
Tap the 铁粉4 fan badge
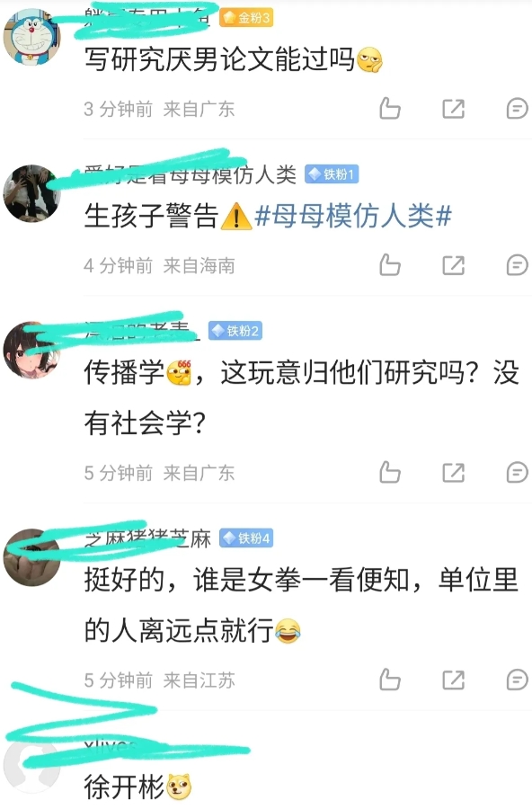(246, 538)
